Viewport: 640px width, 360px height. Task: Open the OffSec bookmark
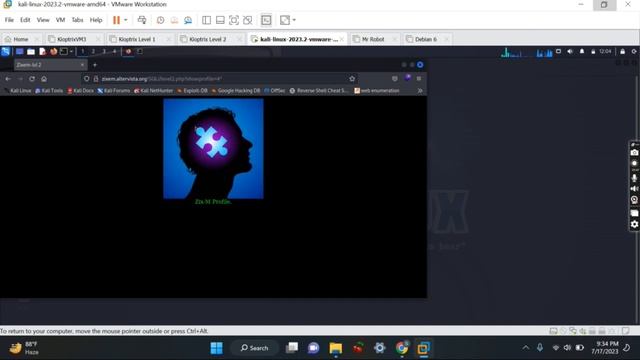point(275,91)
